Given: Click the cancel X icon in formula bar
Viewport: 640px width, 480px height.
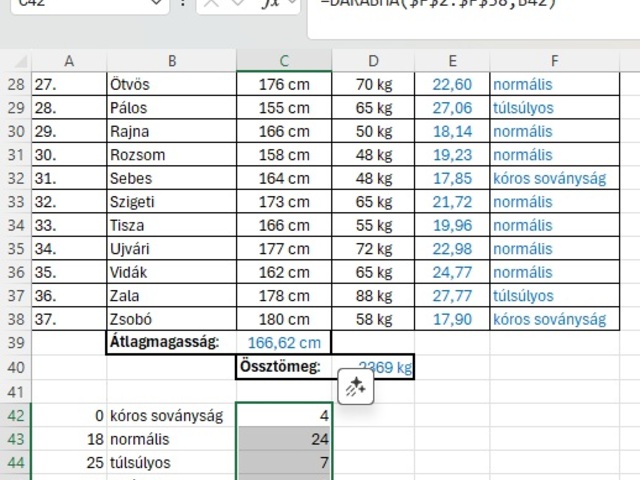Looking at the screenshot, I should click(x=211, y=4).
